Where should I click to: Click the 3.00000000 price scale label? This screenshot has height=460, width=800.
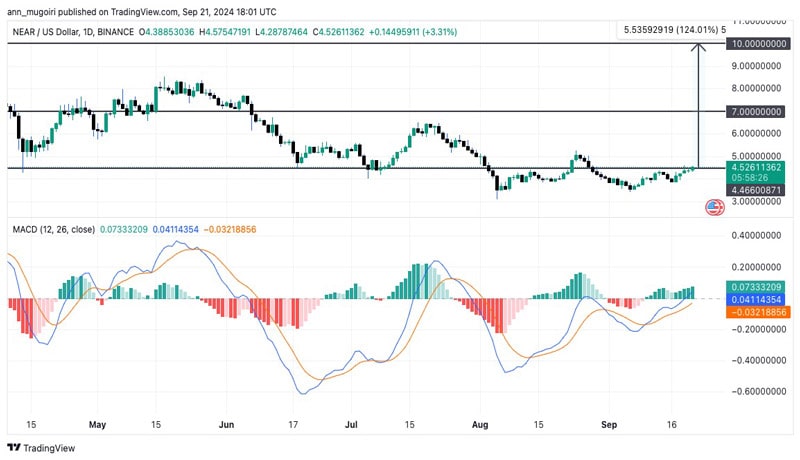tap(757, 201)
